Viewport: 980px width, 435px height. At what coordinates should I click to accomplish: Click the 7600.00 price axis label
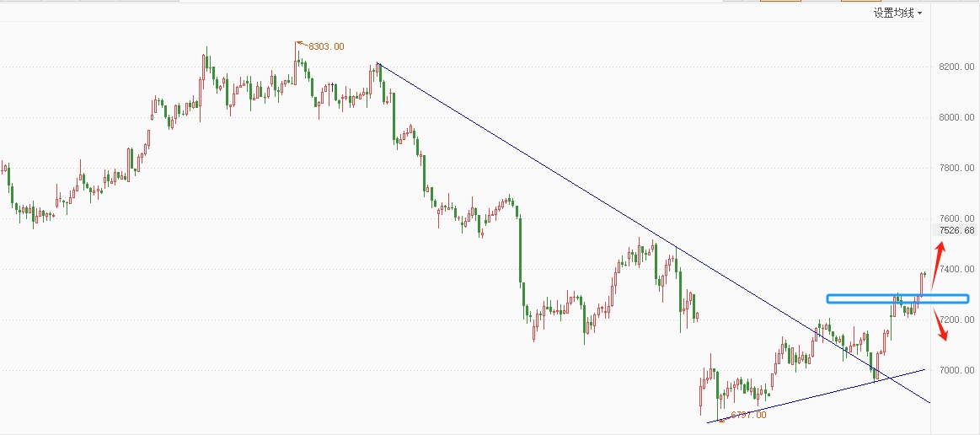tap(957, 218)
